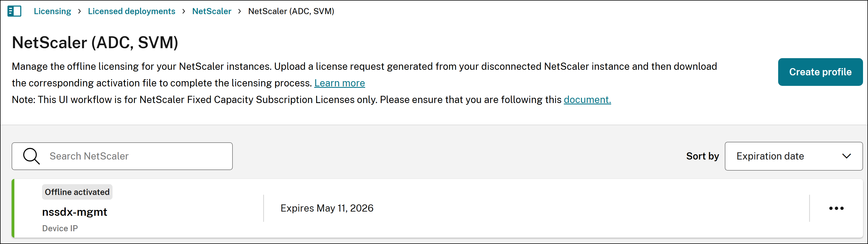The image size is (868, 244).
Task: Click the Device IP label
Action: click(x=60, y=228)
